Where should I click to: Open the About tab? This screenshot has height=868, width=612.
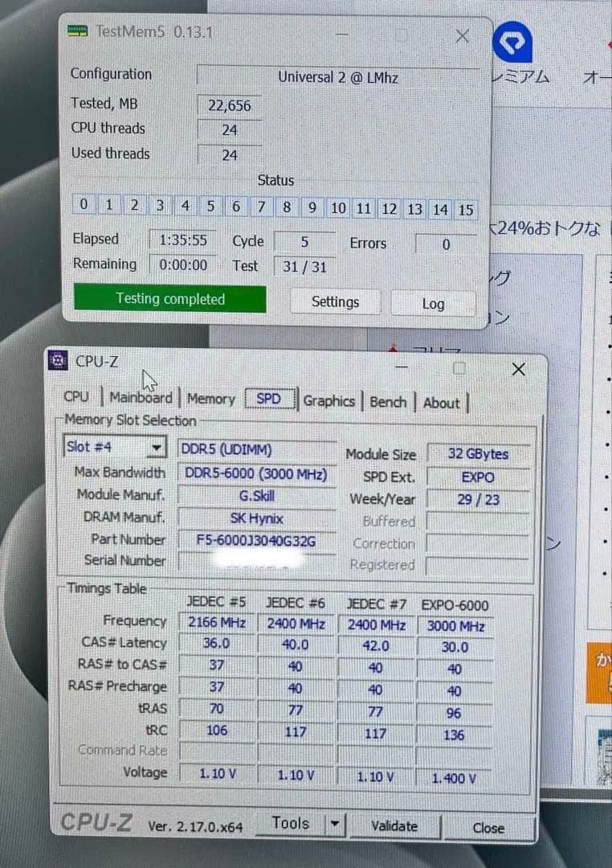pyautogui.click(x=441, y=403)
